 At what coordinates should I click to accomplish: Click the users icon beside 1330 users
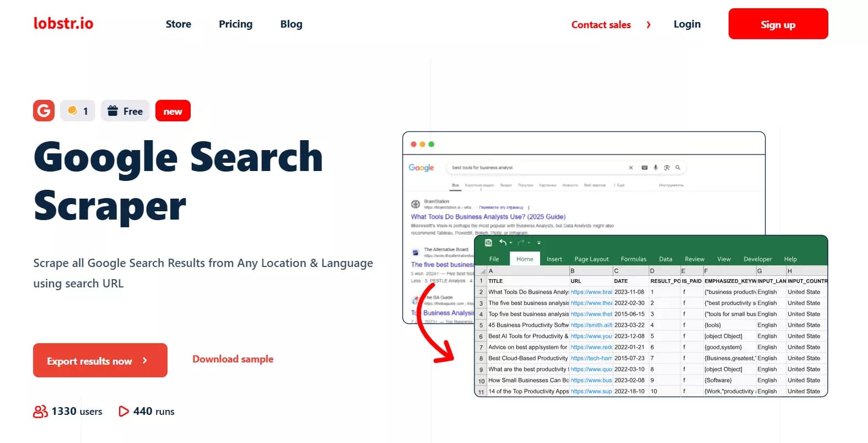40,412
